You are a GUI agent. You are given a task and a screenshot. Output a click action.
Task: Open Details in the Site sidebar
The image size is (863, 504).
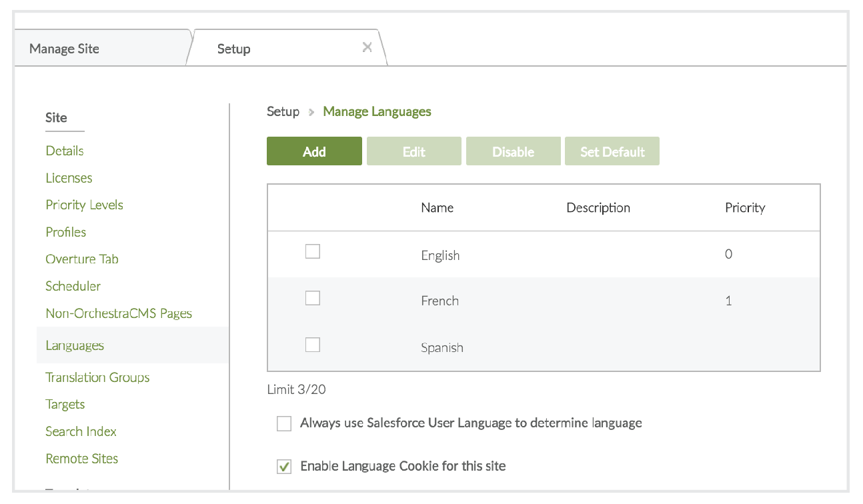65,151
